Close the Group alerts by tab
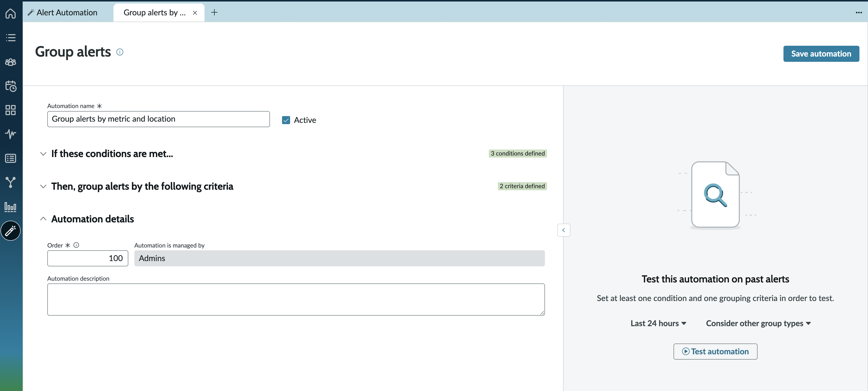The width and height of the screenshot is (868, 391). pyautogui.click(x=195, y=13)
